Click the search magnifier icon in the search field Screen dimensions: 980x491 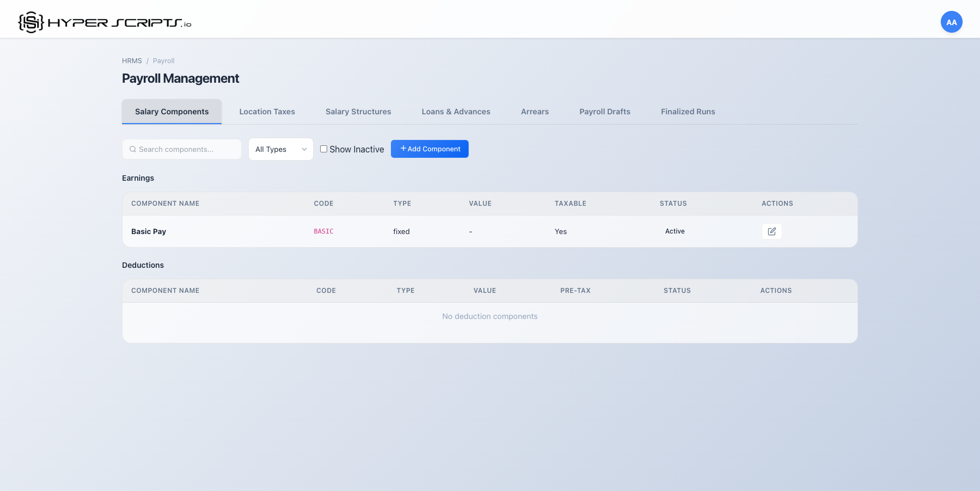pos(133,149)
